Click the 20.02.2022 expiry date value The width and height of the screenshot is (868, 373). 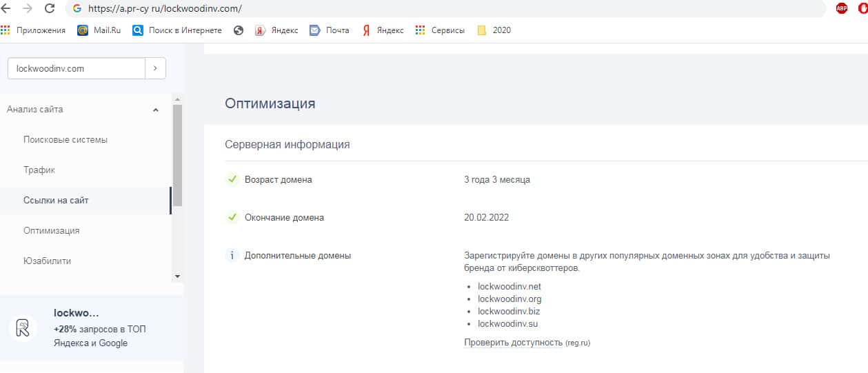(487, 218)
